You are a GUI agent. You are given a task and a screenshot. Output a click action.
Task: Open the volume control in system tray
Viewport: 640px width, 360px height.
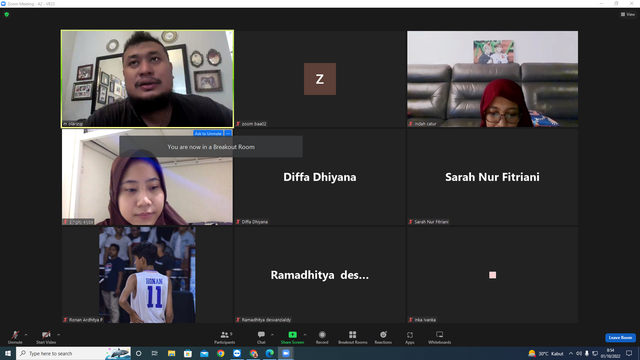click(x=579, y=353)
